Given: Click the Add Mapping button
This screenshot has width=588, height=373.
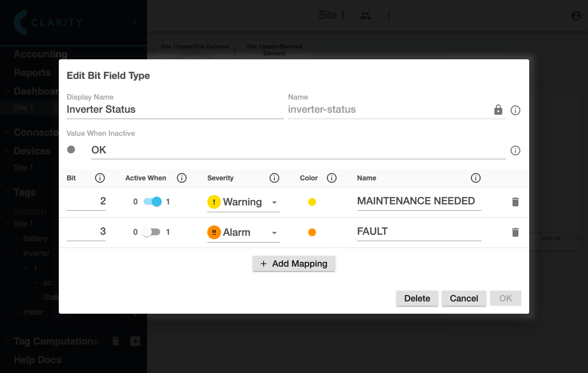Looking at the screenshot, I should [x=294, y=264].
